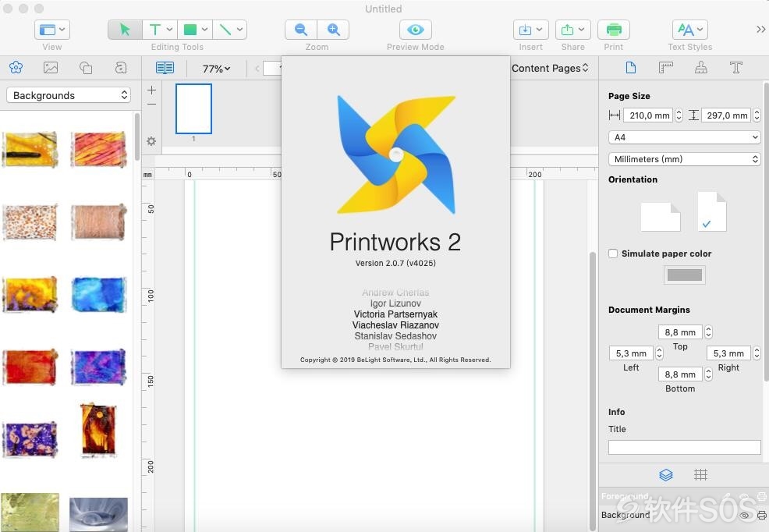The height and width of the screenshot is (532, 769).
Task: Click the page width field 210,0 mm
Action: tap(649, 115)
